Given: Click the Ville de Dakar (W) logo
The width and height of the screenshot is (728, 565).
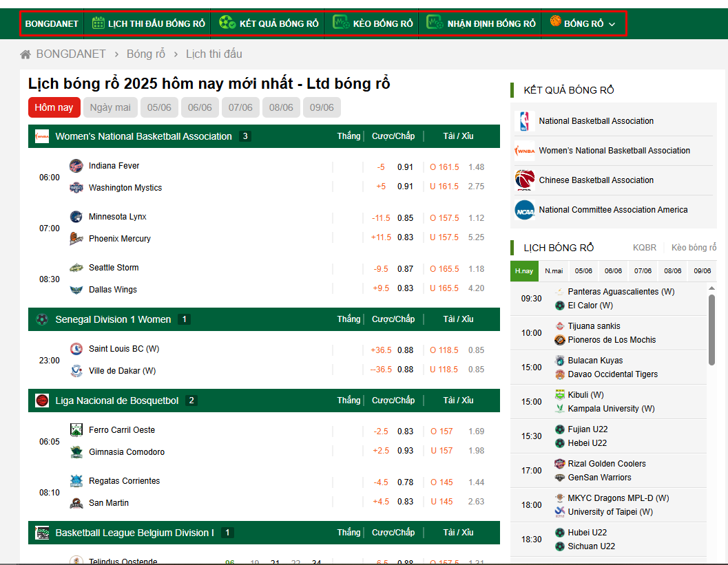Looking at the screenshot, I should [76, 371].
